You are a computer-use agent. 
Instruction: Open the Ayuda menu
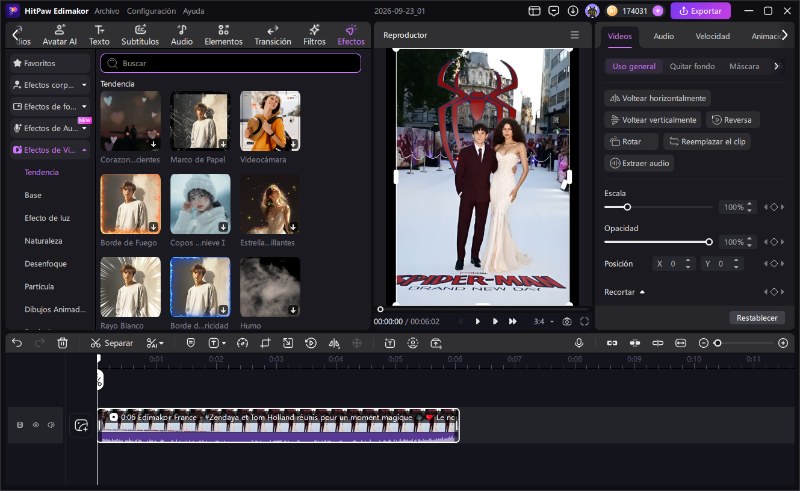click(193, 11)
